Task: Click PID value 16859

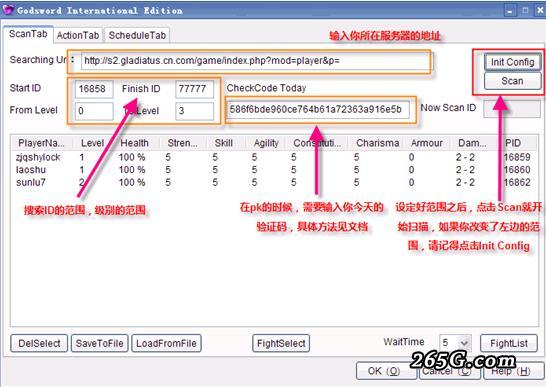Action: (517, 157)
